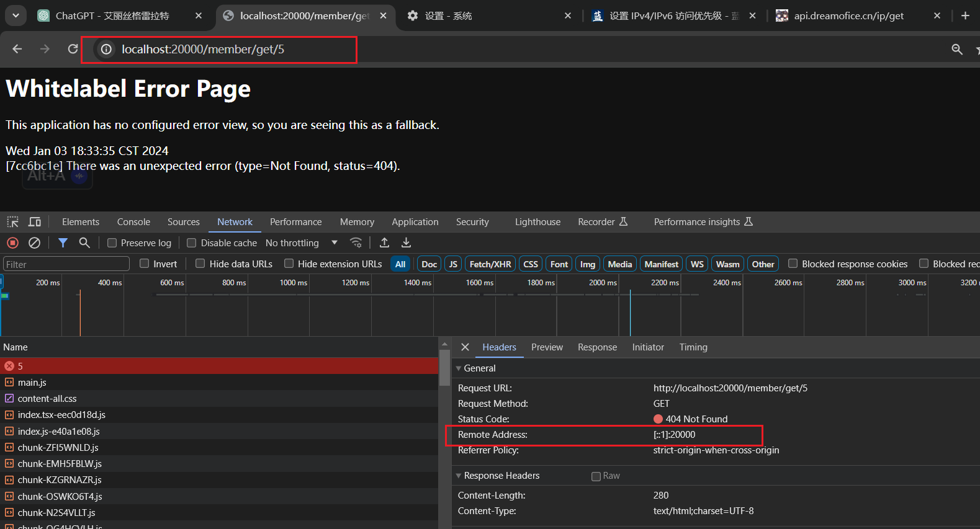The height and width of the screenshot is (529, 980).
Task: Activate the inspect element picker icon
Action: click(x=12, y=222)
